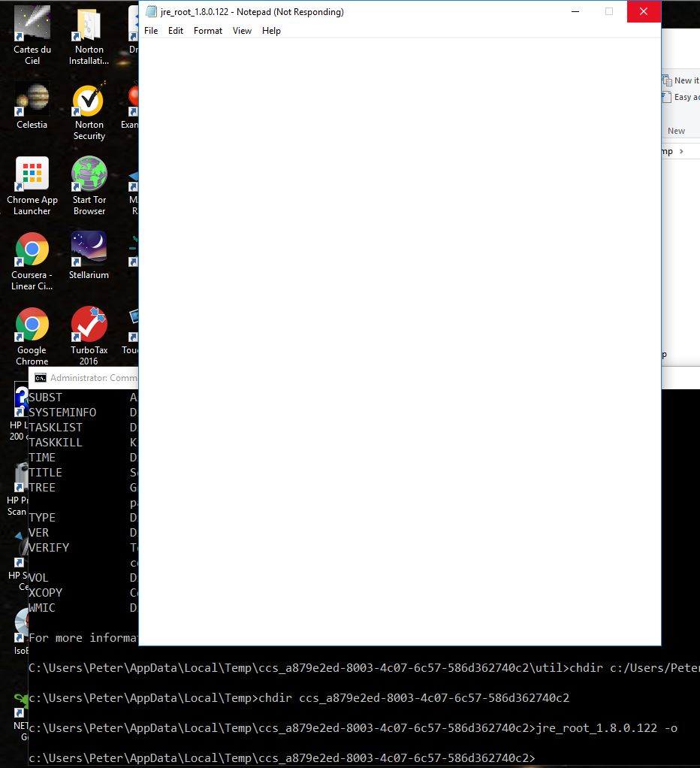Click the last command prompt line

click(282, 757)
